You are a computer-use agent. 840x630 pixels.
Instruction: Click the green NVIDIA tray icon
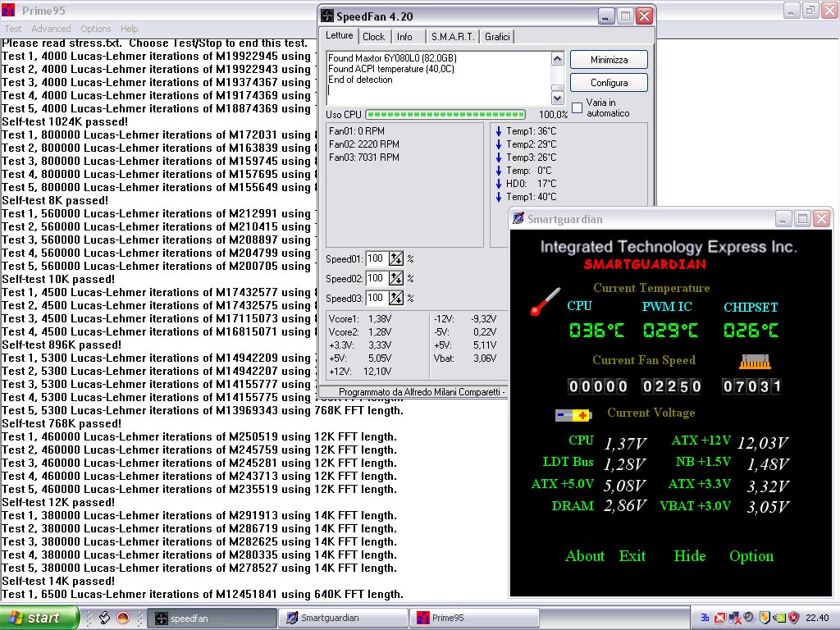pos(779,619)
